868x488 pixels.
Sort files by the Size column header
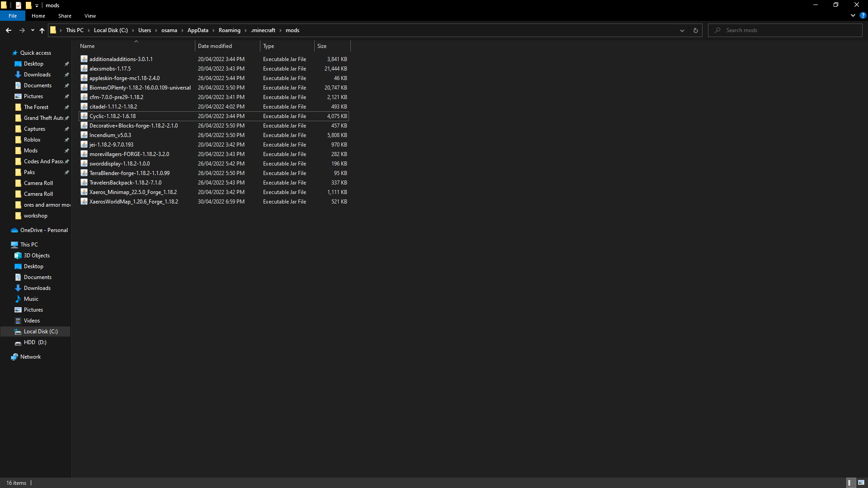333,46
